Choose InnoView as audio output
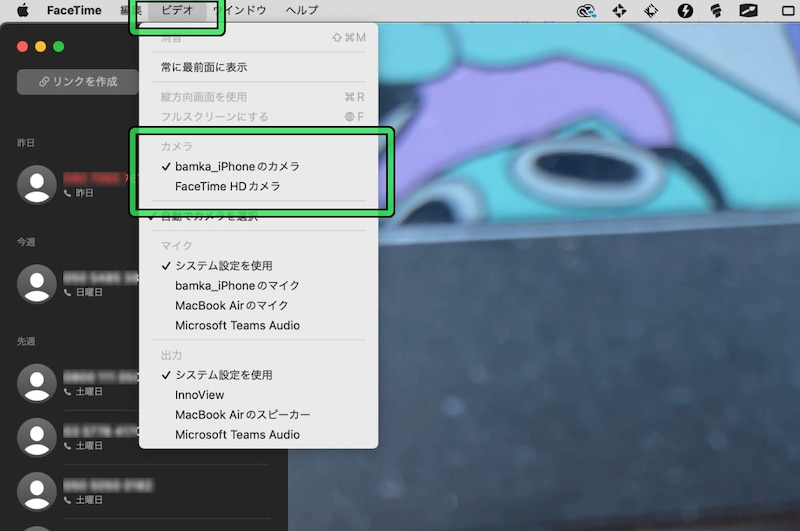Screen dimensions: 800x531 click(x=259, y=395)
